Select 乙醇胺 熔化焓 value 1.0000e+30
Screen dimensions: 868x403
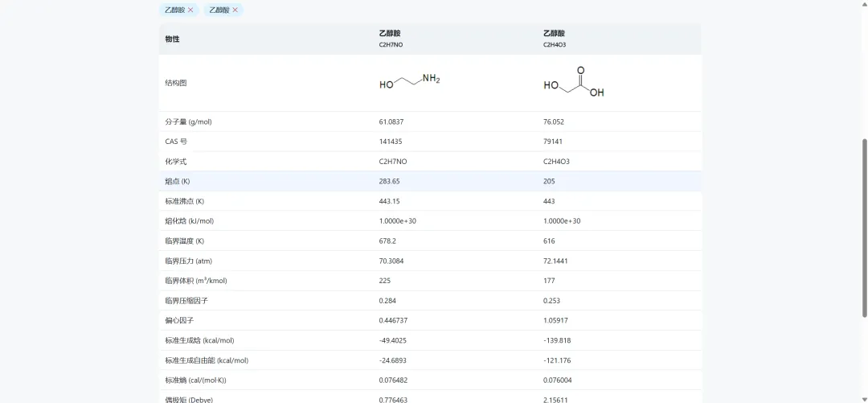(x=398, y=221)
